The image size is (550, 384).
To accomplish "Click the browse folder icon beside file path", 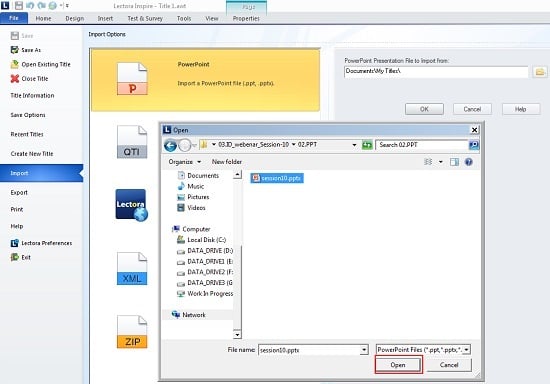I will [x=540, y=72].
